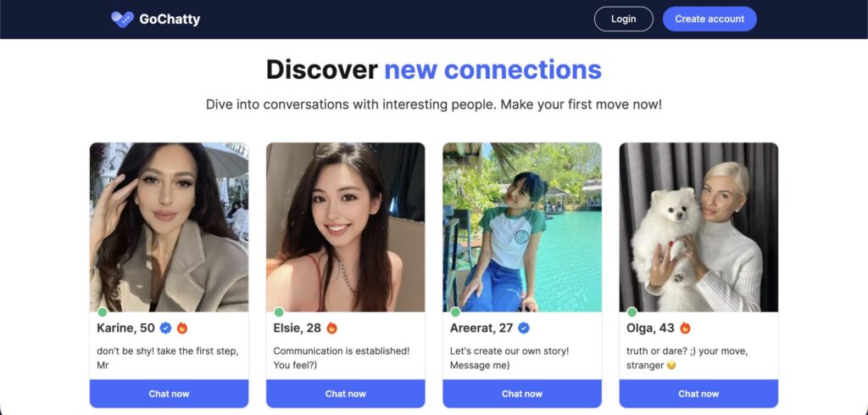Click the green online status dot on Elsie's card

point(279,312)
